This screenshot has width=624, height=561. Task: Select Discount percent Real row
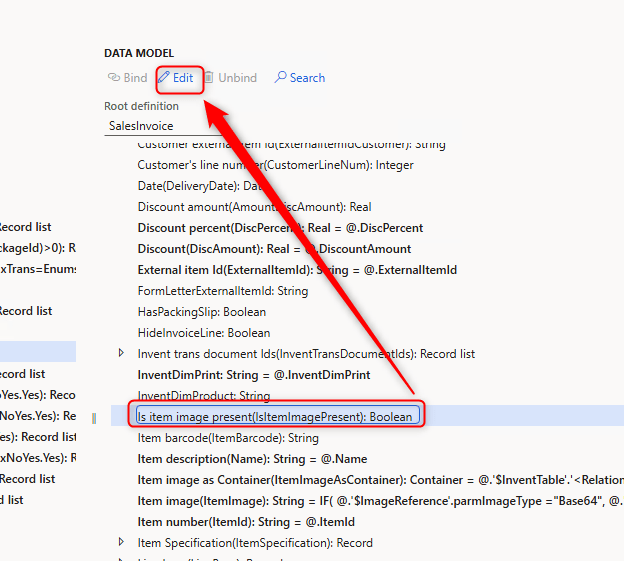tap(280, 228)
